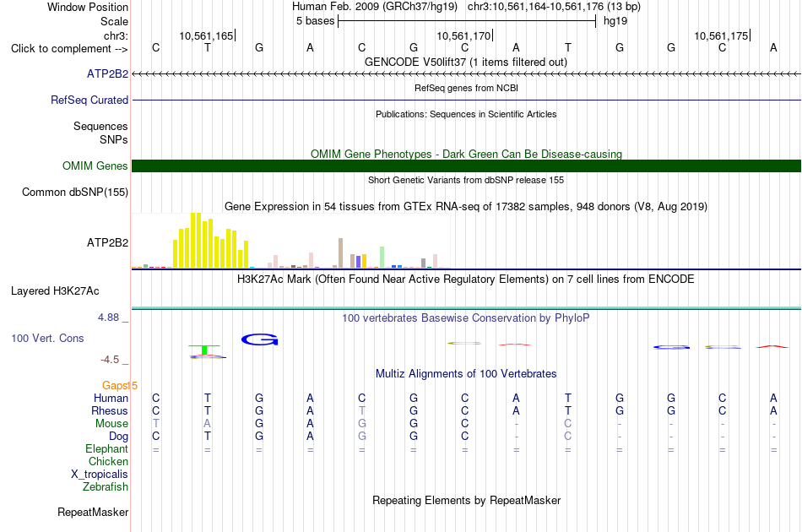The image size is (802, 532).
Task: Open the GTEx expression bar chart
Action: point(291,241)
